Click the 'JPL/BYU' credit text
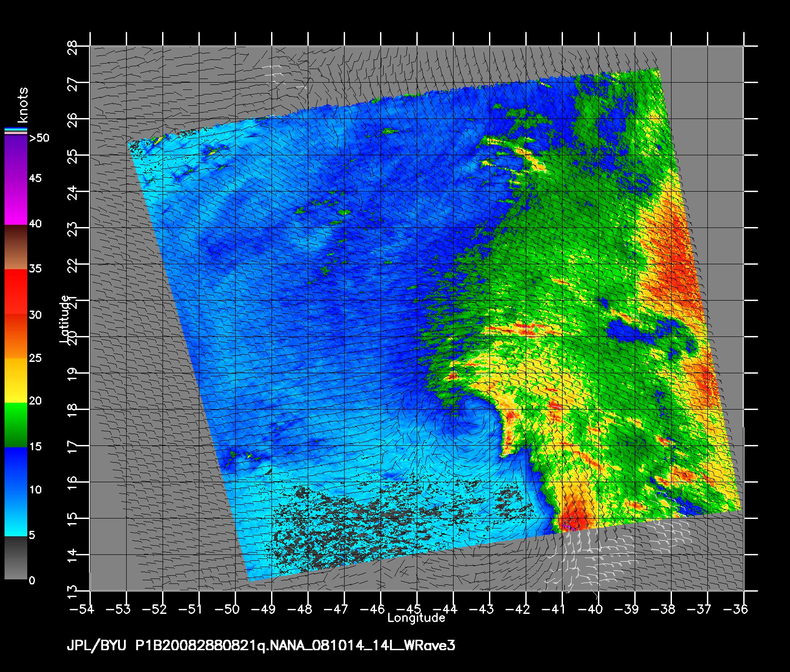 tap(96, 646)
